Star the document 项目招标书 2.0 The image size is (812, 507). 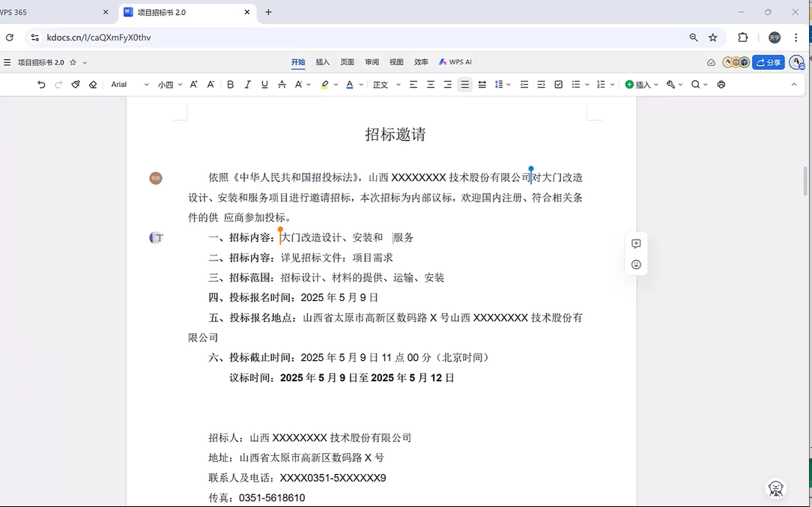pyautogui.click(x=73, y=63)
